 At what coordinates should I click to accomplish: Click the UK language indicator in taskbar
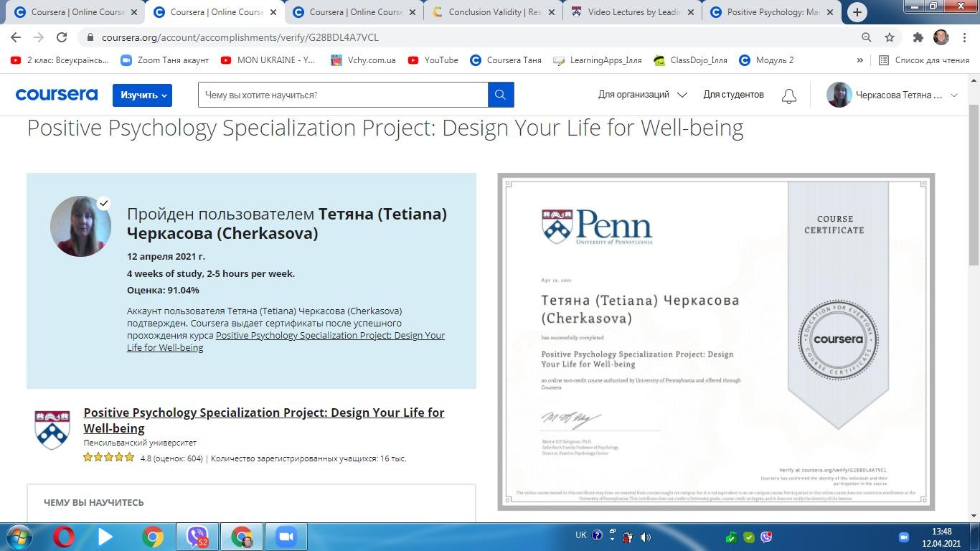click(581, 535)
